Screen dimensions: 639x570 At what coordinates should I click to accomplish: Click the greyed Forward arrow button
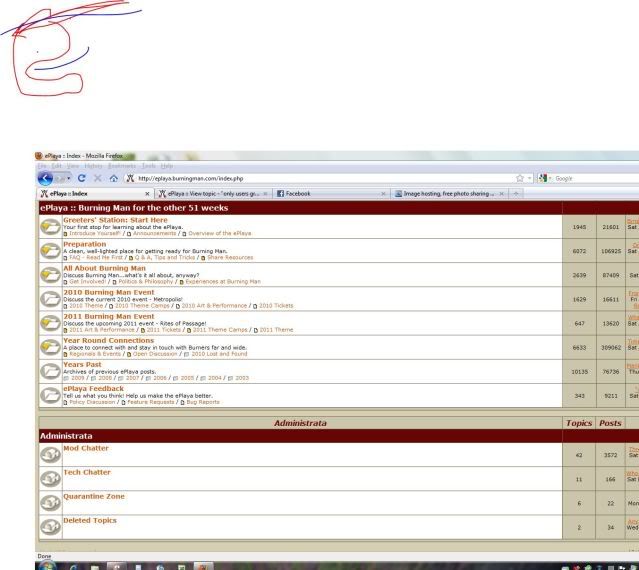point(60,178)
